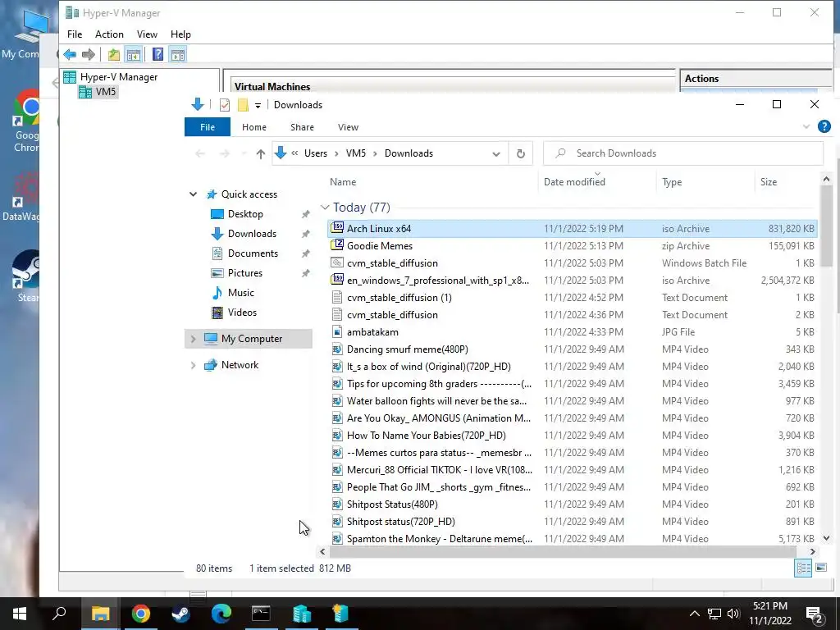Select Arch Linux x64 iso file
This screenshot has width=840, height=630.
pos(572,229)
